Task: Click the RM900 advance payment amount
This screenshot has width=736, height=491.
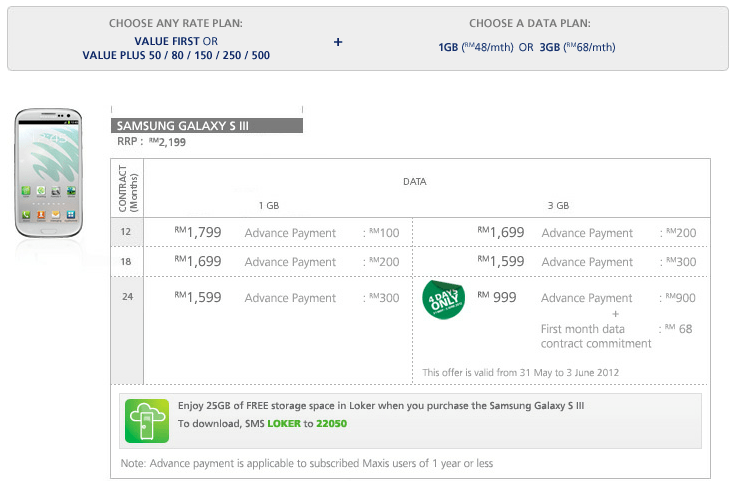Action: 681,298
